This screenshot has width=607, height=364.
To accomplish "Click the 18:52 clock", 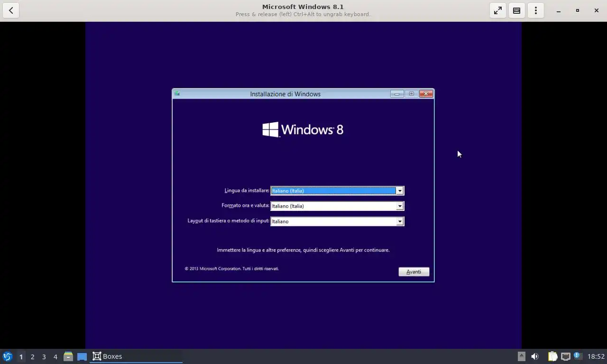I will tap(596, 356).
